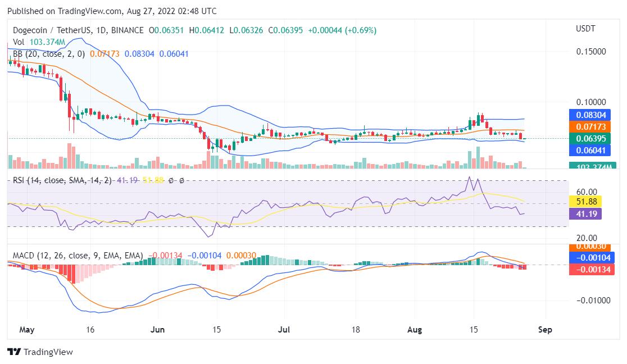Click the 0.00030 MACD histogram value in legend
Viewport: 627px width, 364px height.
pyautogui.click(x=241, y=256)
